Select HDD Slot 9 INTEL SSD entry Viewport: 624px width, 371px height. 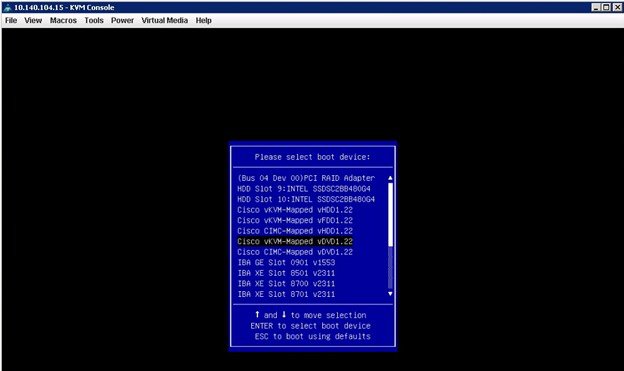pos(304,189)
